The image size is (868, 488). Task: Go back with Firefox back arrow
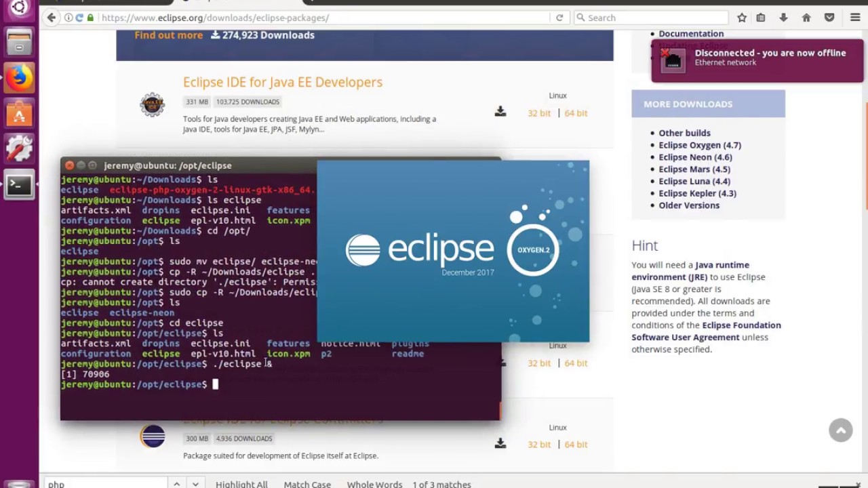tap(52, 18)
